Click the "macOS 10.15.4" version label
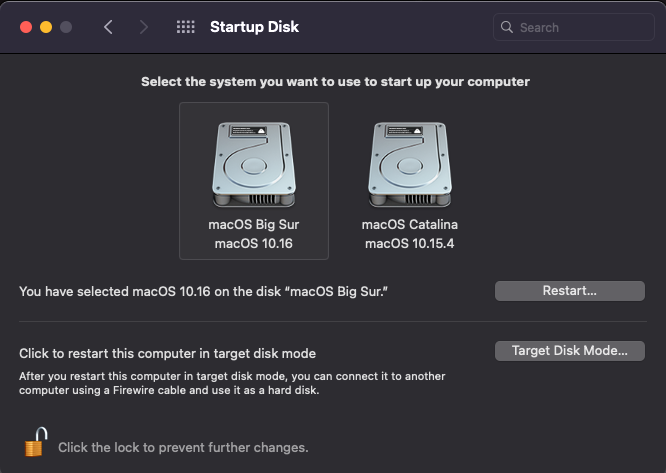 pos(409,243)
